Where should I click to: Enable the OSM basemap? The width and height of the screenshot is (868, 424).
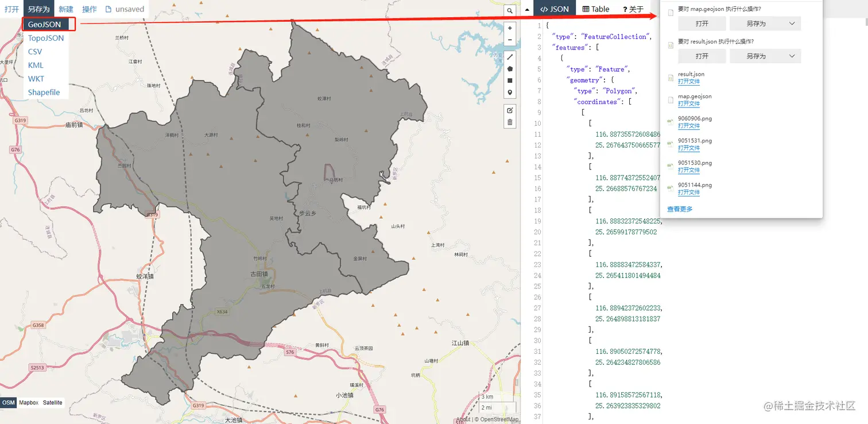9,402
